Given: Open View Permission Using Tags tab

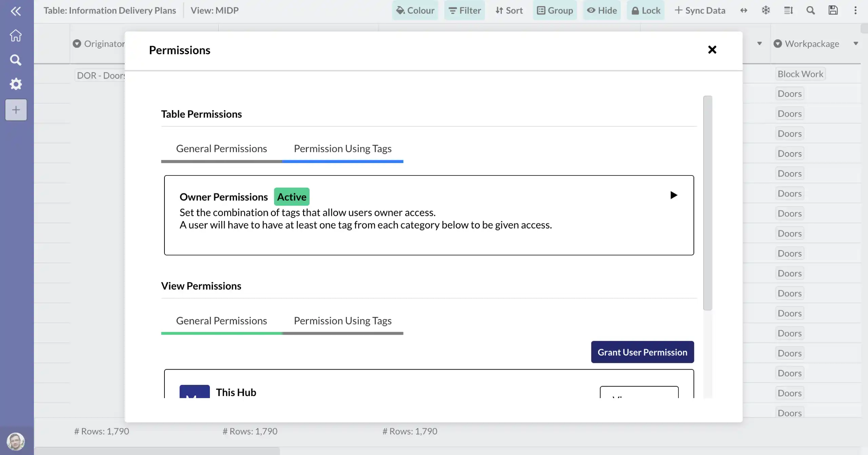Looking at the screenshot, I should tap(342, 321).
